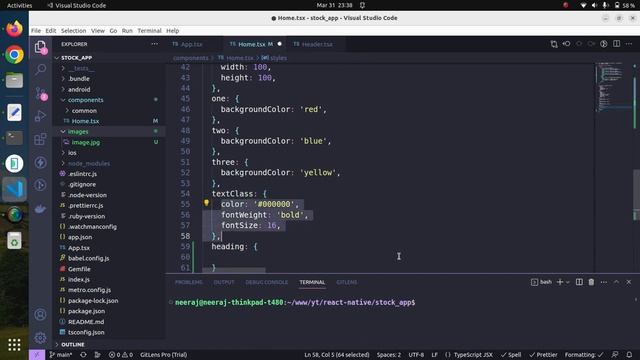Maximize the panel with the up chevron
This screenshot has height=360, width=640.
point(616,282)
